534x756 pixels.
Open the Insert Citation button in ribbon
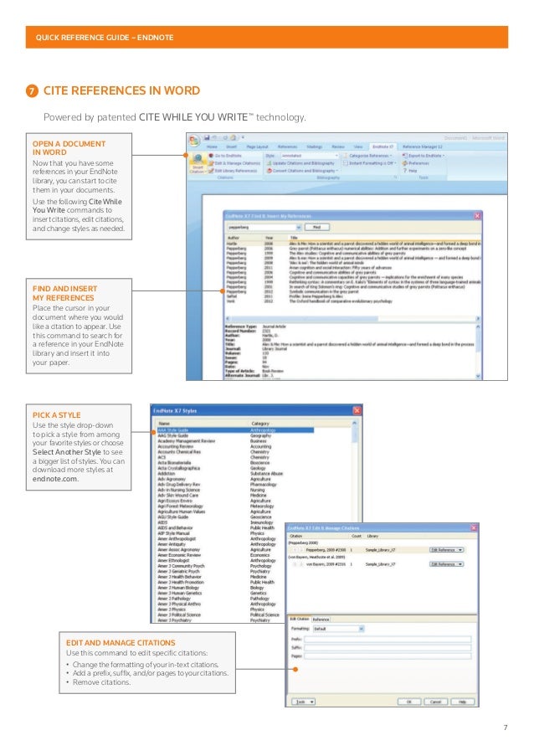tap(198, 163)
